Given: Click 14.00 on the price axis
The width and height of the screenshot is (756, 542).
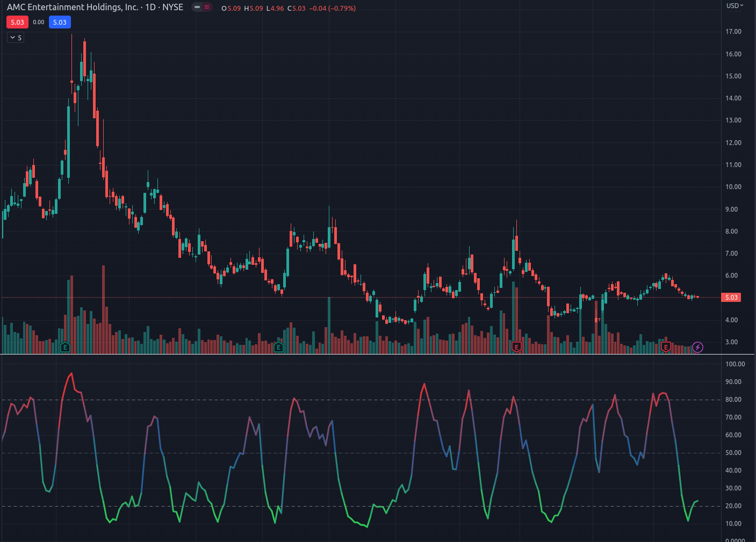Looking at the screenshot, I should pos(733,98).
